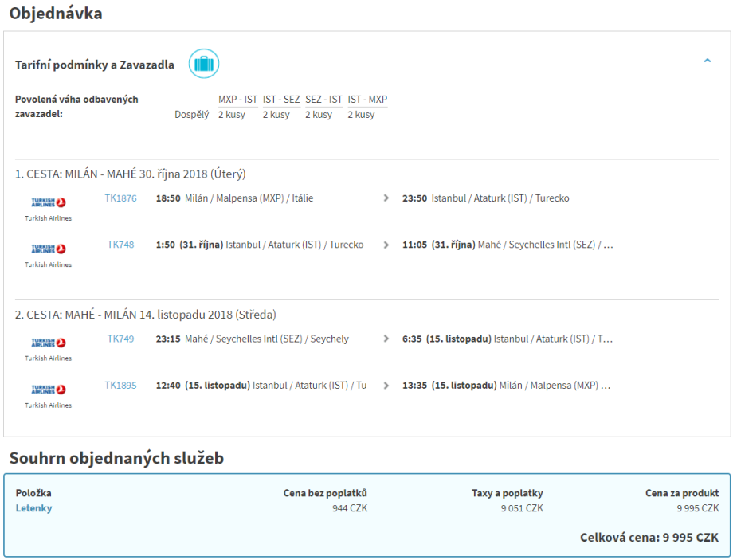
Task: Click the arrow icon in the TK749 row
Action: pyautogui.click(x=386, y=339)
